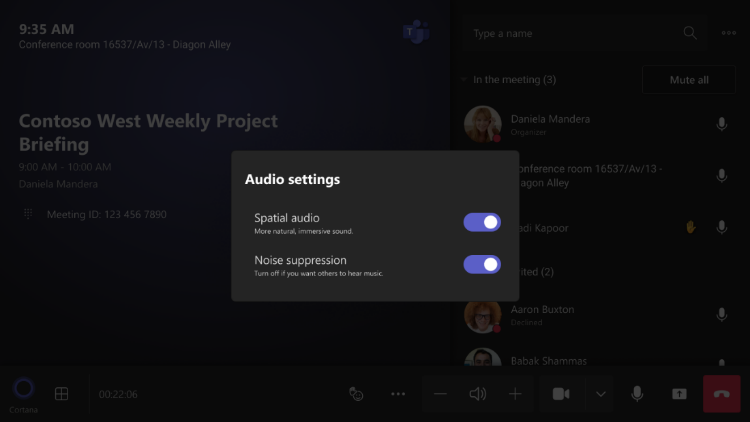Decrease volume with the minus button
This screenshot has height=422, width=750.
[x=440, y=394]
